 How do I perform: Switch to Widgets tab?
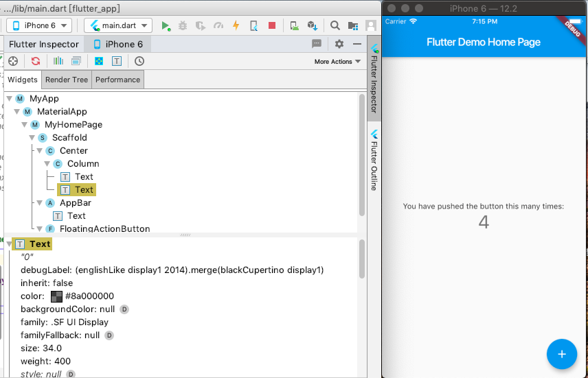point(23,80)
